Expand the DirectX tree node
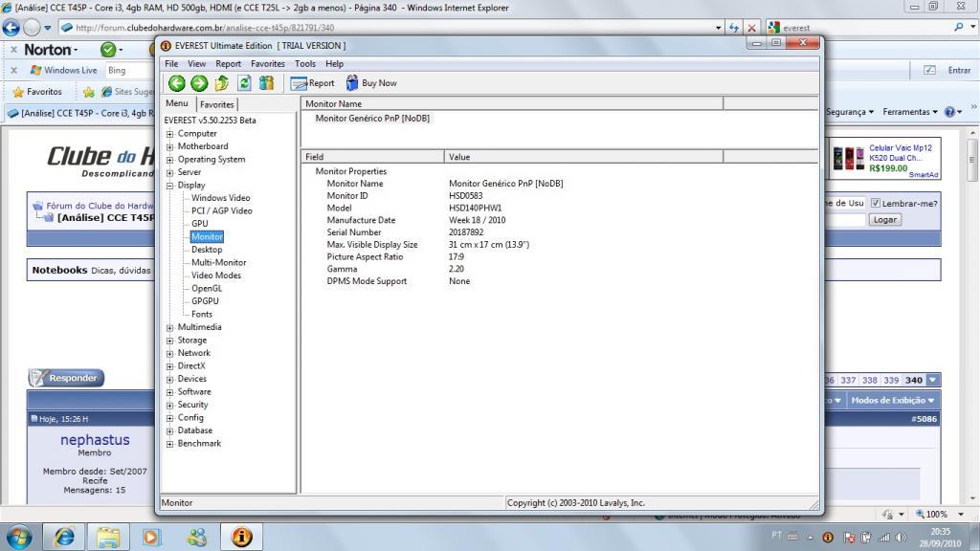Screen dimensions: 980x551 [170, 366]
